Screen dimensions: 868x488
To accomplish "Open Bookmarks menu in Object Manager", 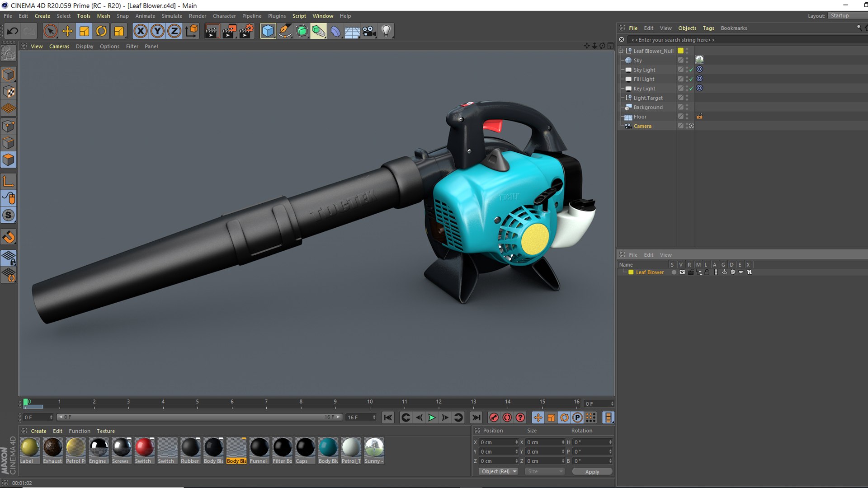I will (x=734, y=28).
